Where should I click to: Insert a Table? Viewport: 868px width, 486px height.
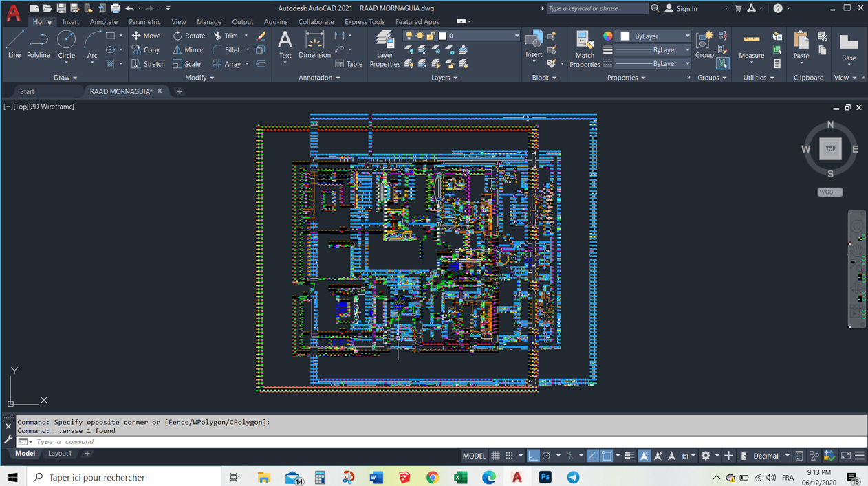(349, 64)
